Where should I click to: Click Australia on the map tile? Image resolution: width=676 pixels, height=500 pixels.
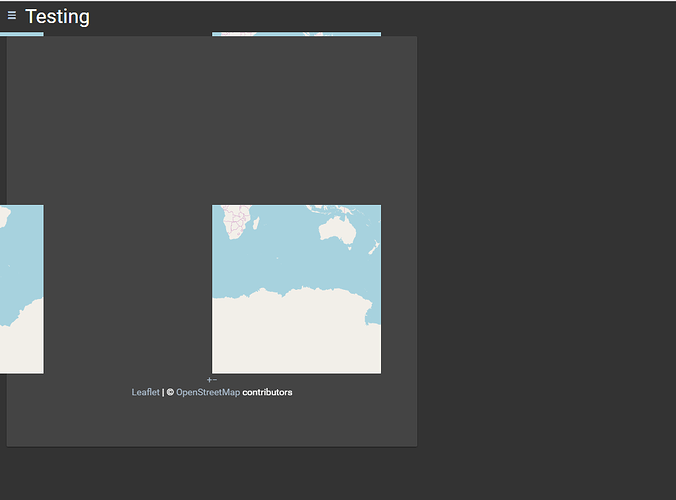tap(338, 231)
